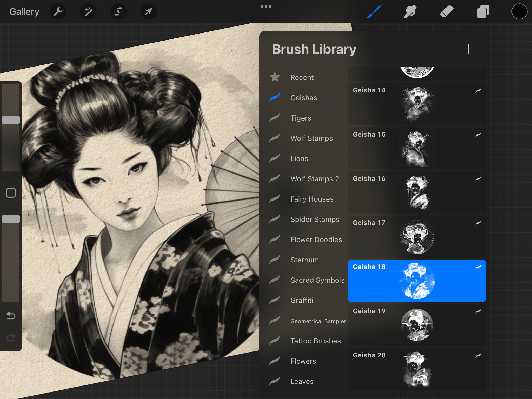This screenshot has height=399, width=532.
Task: Choose the Graffiti brush set
Action: pos(302,300)
